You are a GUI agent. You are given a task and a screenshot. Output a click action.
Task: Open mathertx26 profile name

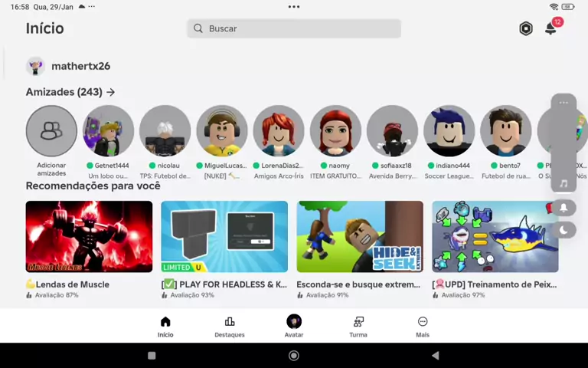[80, 67]
